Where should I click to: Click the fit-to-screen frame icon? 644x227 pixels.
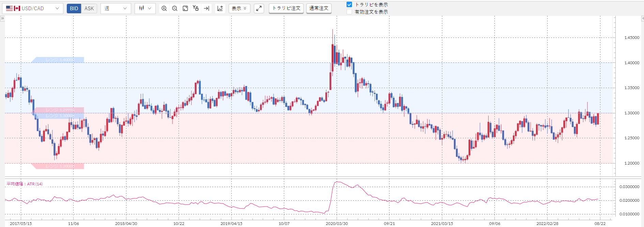(185, 9)
